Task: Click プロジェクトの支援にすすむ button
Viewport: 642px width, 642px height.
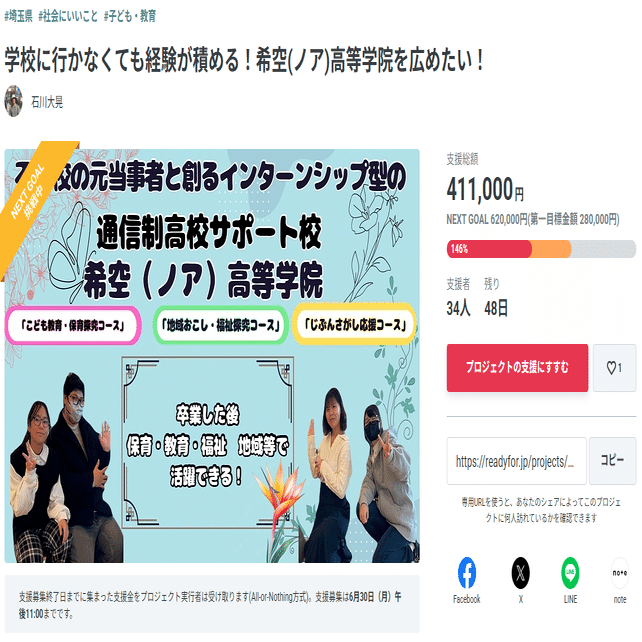Action: [x=517, y=368]
